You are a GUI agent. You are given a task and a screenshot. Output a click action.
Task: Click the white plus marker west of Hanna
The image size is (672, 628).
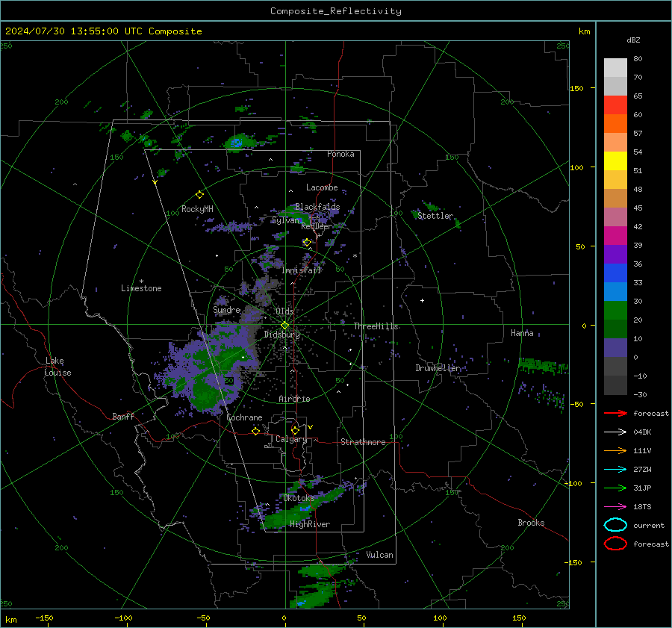pos(422,300)
